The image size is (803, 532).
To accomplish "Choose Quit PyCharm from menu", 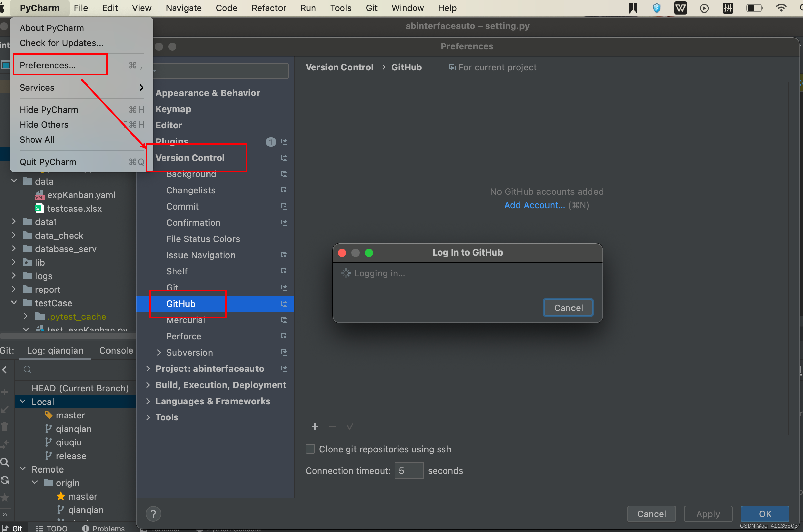I will (x=82, y=162).
